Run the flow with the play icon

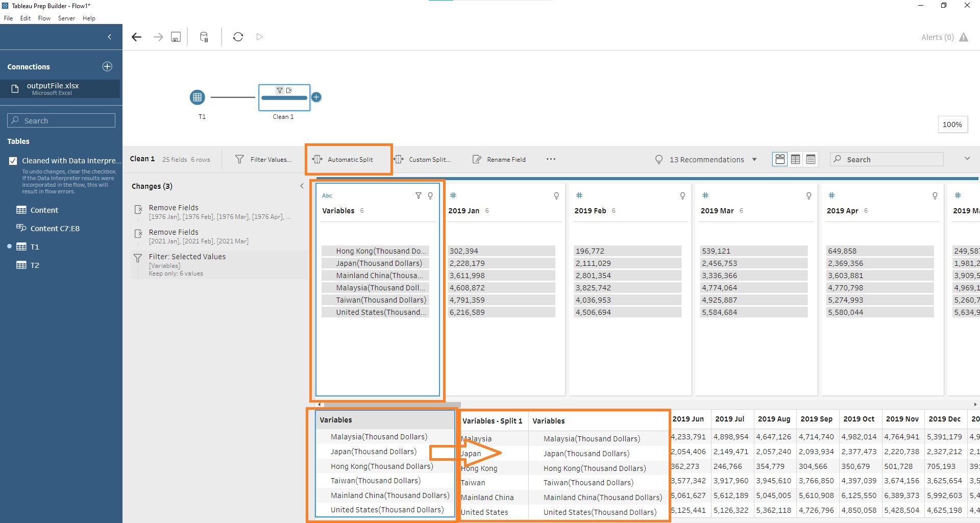pos(259,37)
